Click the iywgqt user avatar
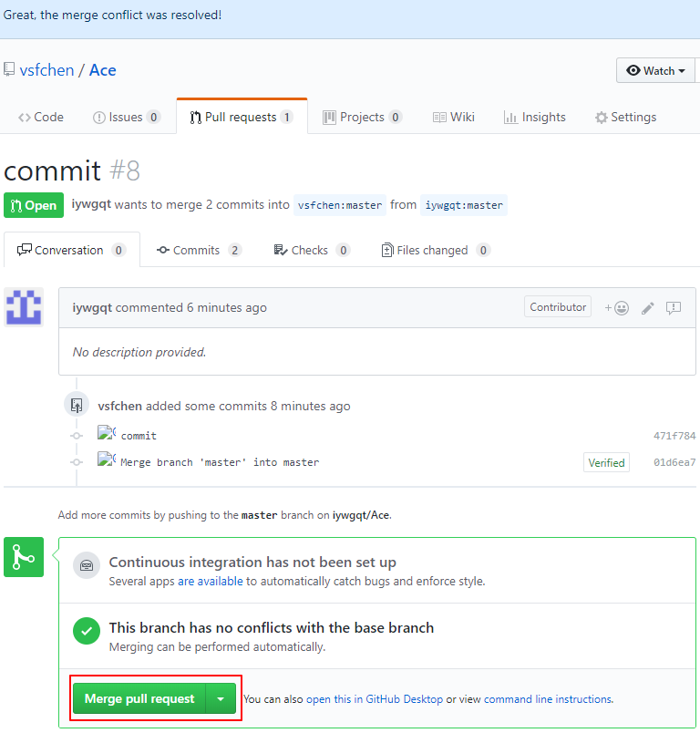This screenshot has height=733, width=700. (24, 307)
